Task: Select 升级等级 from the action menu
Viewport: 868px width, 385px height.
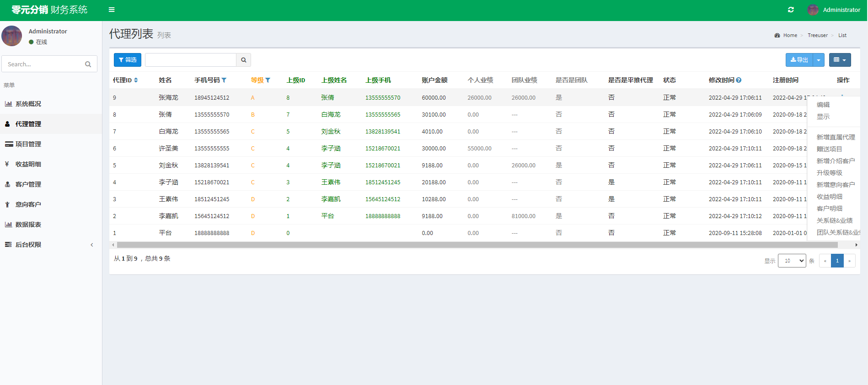Action: [829, 173]
